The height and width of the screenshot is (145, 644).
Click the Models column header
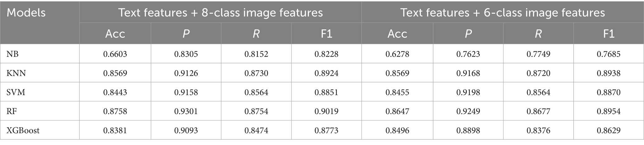pos(26,13)
